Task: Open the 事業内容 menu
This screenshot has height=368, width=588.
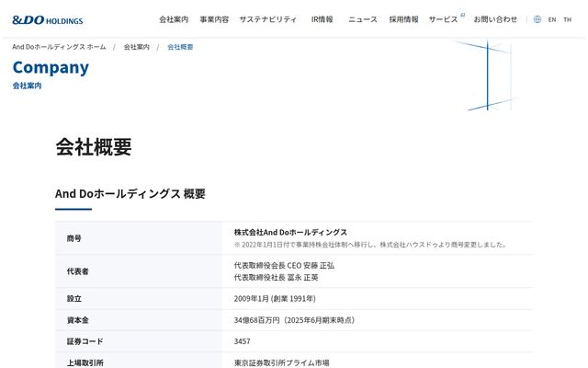Action: coord(214,19)
